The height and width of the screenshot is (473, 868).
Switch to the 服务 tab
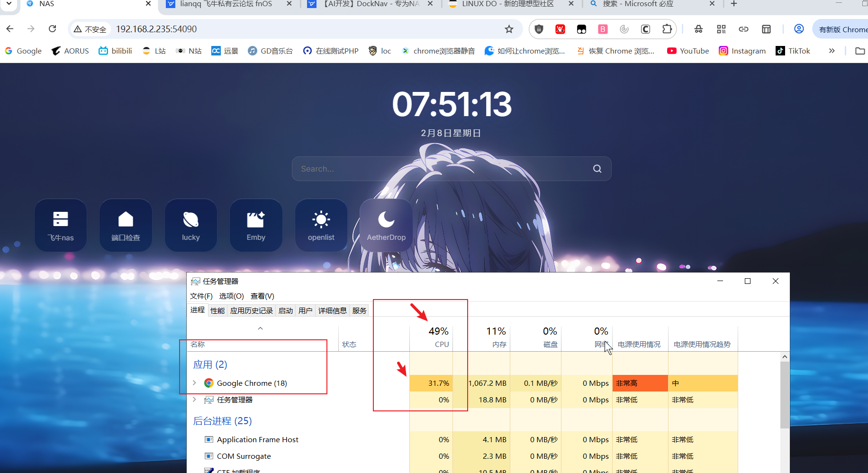pos(359,310)
